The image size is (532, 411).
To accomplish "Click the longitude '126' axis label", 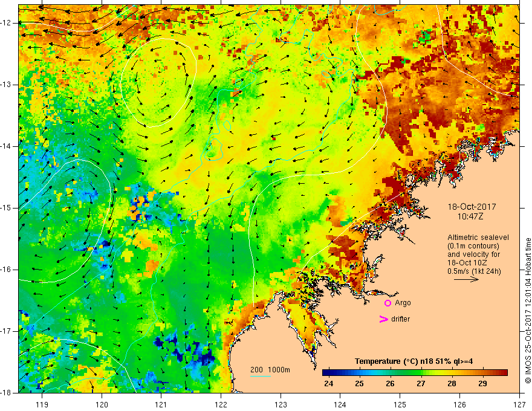I will tap(459, 404).
